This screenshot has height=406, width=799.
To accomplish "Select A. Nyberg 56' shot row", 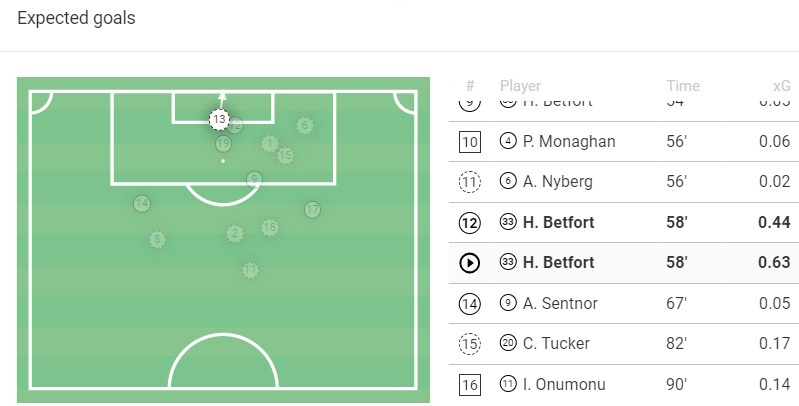I will (x=620, y=182).
